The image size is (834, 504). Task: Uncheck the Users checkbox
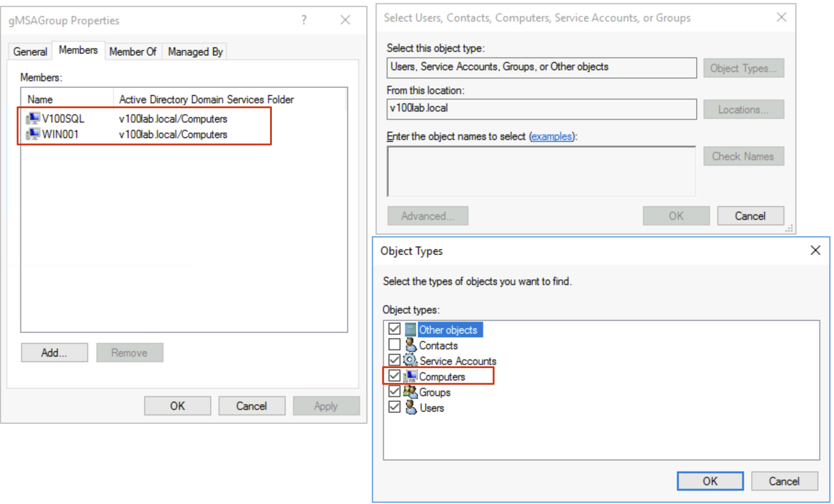[x=394, y=407]
